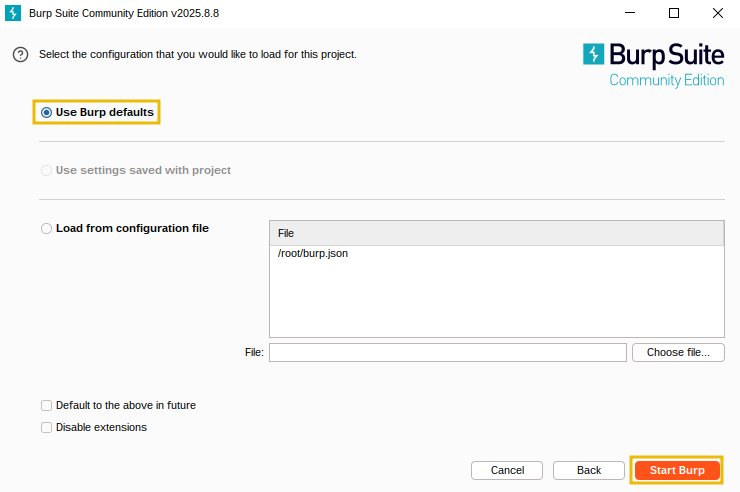Select /root/burp.json in the file list
740x492 pixels.
click(313, 254)
